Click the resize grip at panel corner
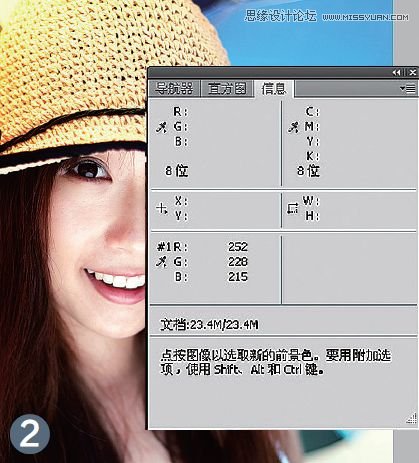This screenshot has height=463, width=419. 412,418
